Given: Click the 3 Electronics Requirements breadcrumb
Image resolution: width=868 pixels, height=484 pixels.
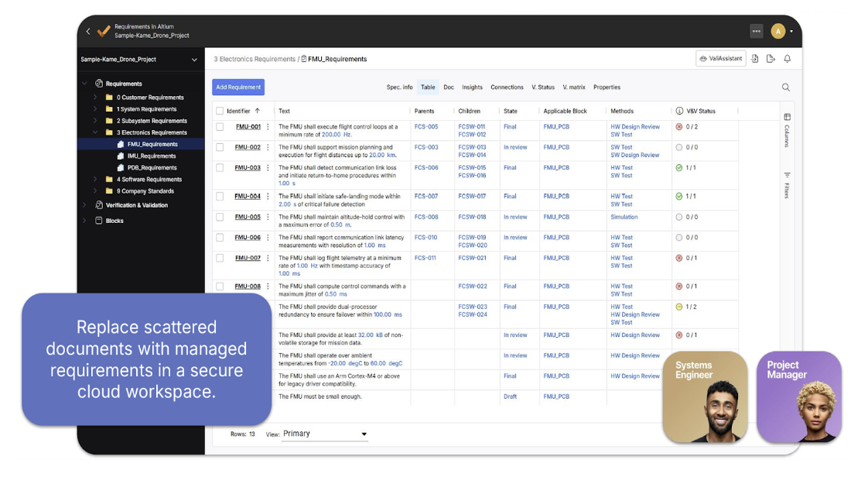Looking at the screenshot, I should [255, 59].
